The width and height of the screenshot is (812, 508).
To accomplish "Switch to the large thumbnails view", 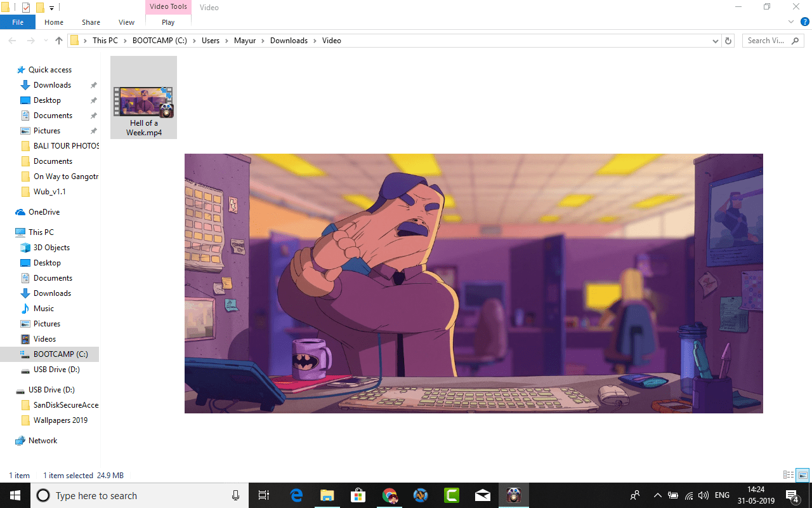I will pos(802,475).
